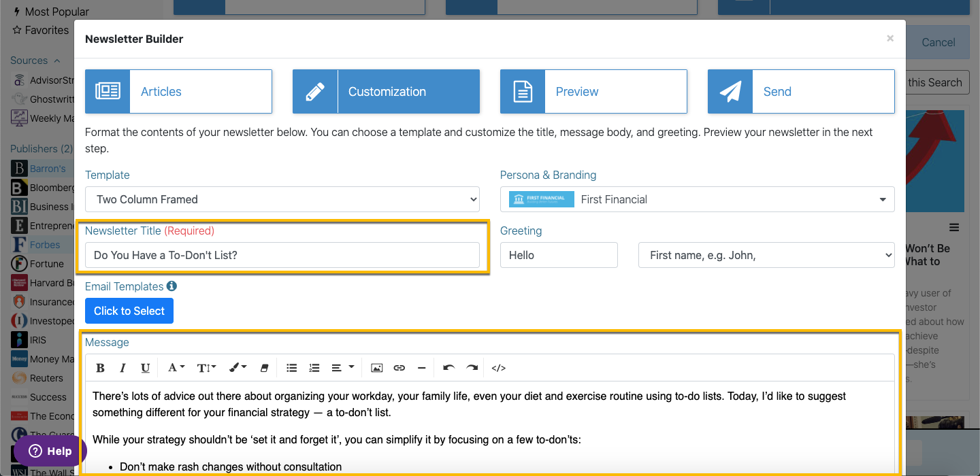Click the Money publisher logo
Image resolution: width=980 pixels, height=476 pixels.
19,359
